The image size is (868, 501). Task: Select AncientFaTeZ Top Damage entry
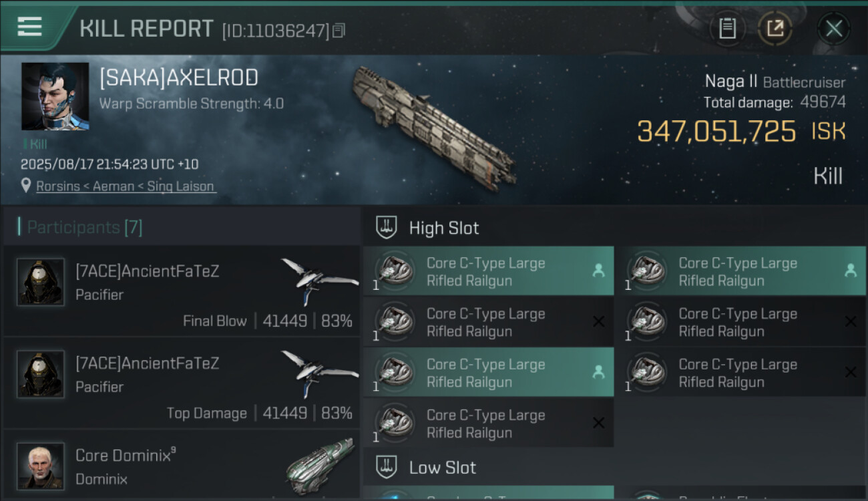click(182, 383)
